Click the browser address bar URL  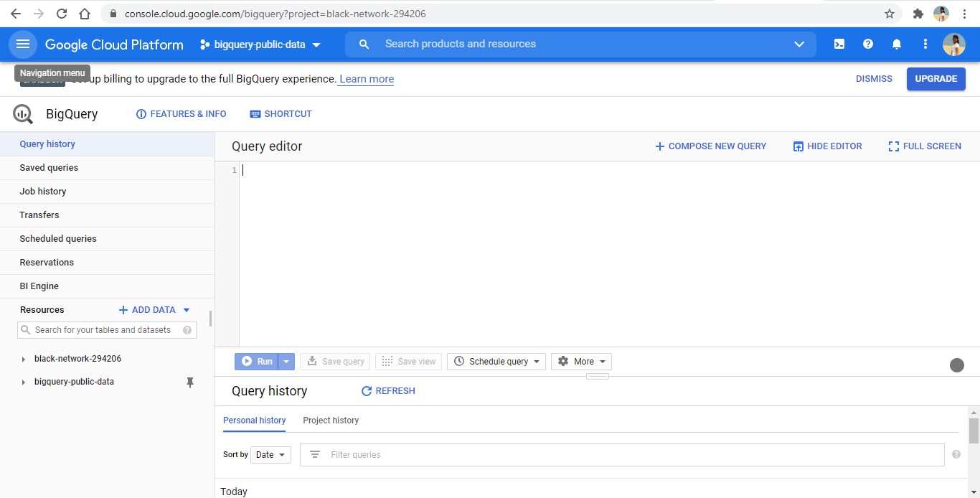pyautogui.click(x=275, y=14)
